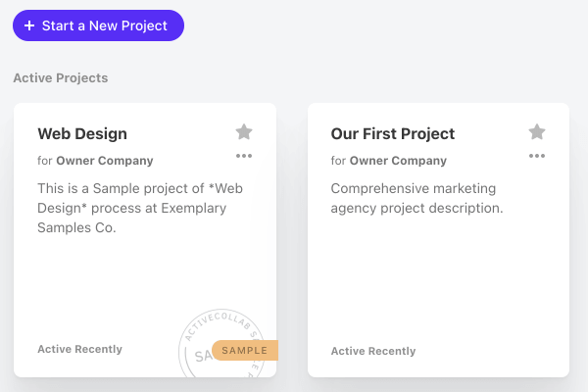Viewport: 588px width, 392px height.
Task: Select Owner Company under Our First Project
Action: point(398,161)
